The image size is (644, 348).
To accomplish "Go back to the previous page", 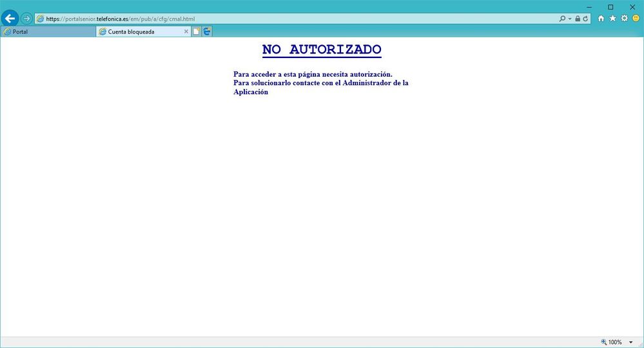I will pos(10,19).
